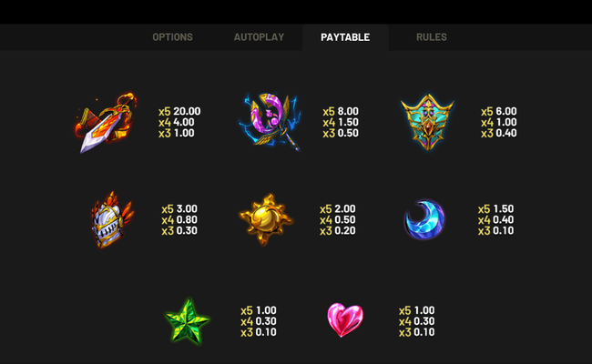Click the moon x5 1.50 payout
This screenshot has width=592, height=364.
click(495, 209)
